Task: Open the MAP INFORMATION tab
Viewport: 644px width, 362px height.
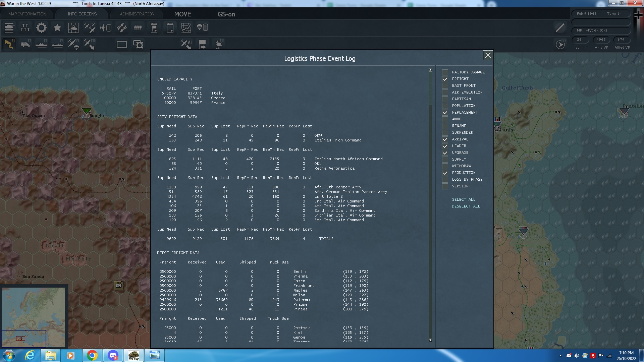Action: click(x=27, y=14)
